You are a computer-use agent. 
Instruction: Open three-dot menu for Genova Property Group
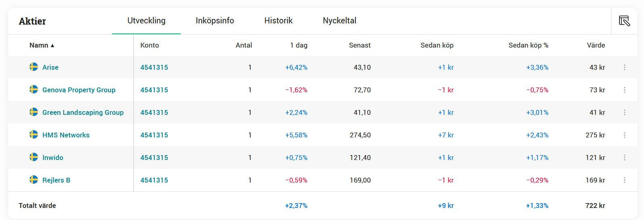click(x=624, y=90)
